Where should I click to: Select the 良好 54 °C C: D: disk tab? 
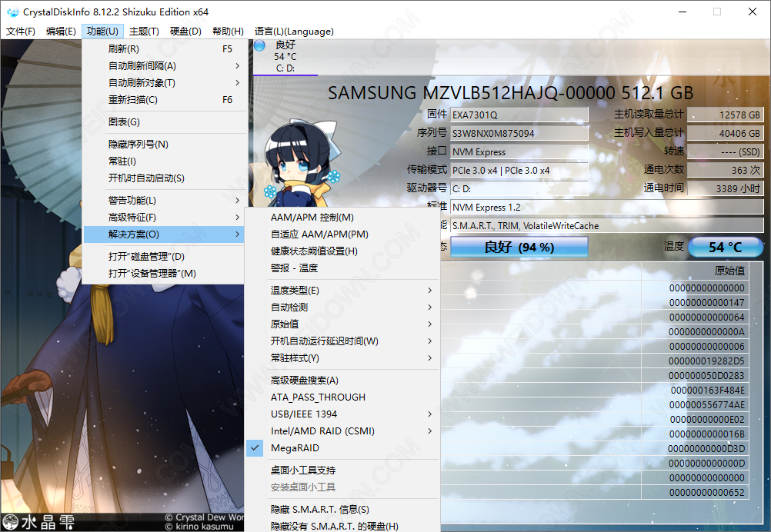(285, 56)
